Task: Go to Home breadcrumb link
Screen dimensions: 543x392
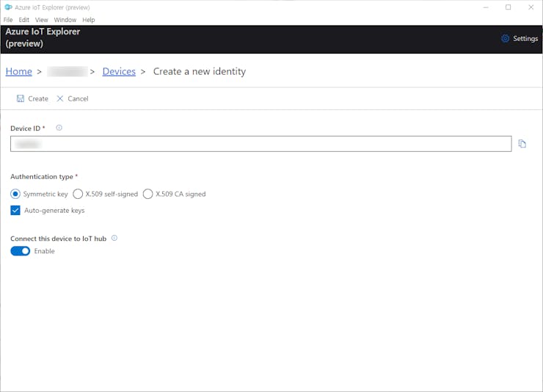Action: (x=18, y=71)
